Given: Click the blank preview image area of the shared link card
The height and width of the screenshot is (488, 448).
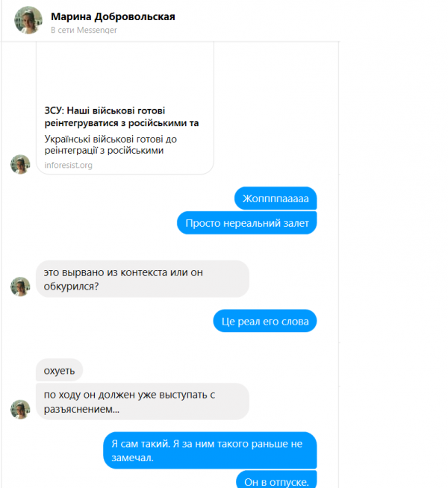Looking at the screenshot, I should coord(125,72).
